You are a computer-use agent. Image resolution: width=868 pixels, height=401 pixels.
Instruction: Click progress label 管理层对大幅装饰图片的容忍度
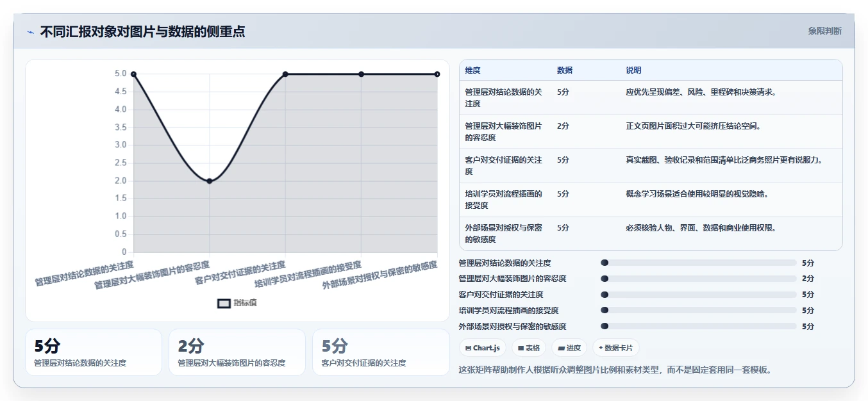pyautogui.click(x=513, y=279)
